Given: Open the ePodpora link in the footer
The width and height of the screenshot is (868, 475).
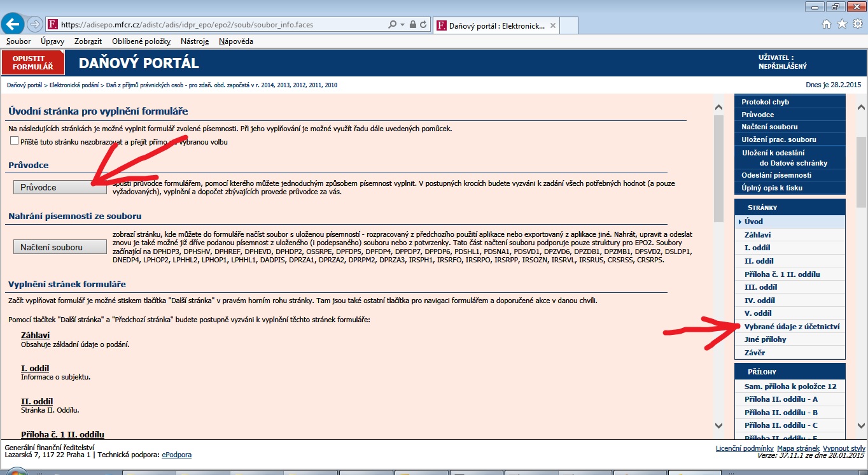Looking at the screenshot, I should 176,455.
